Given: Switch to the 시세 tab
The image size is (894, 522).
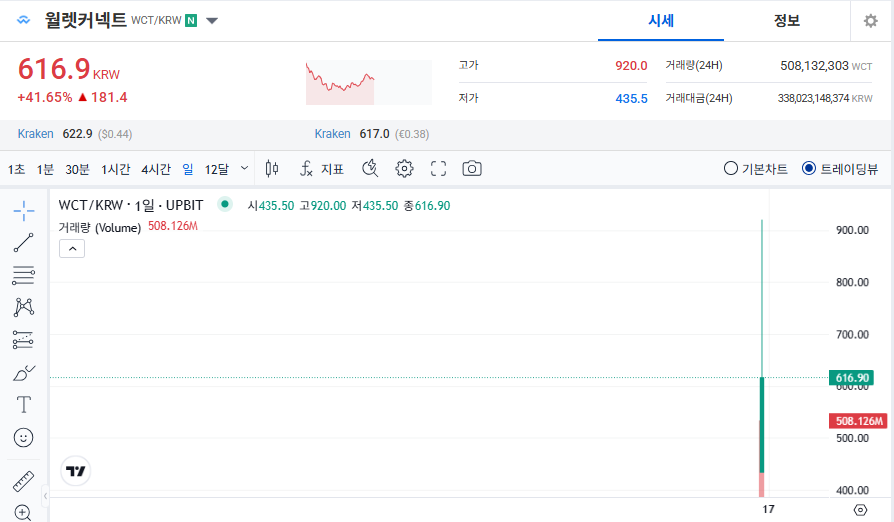Looking at the screenshot, I should (661, 21).
